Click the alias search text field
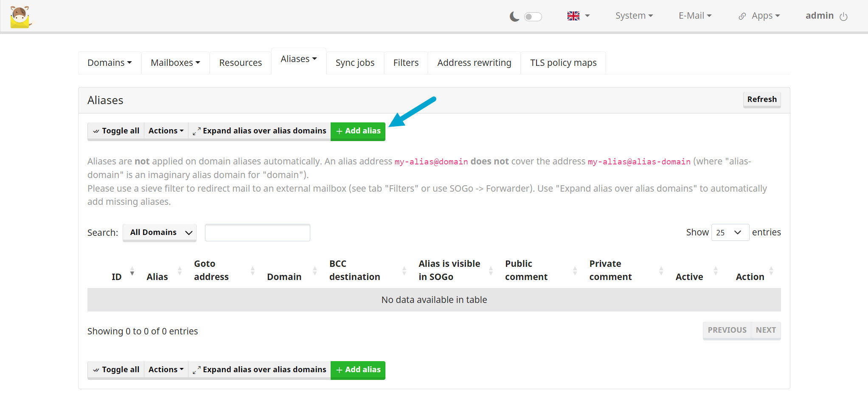 (x=257, y=233)
